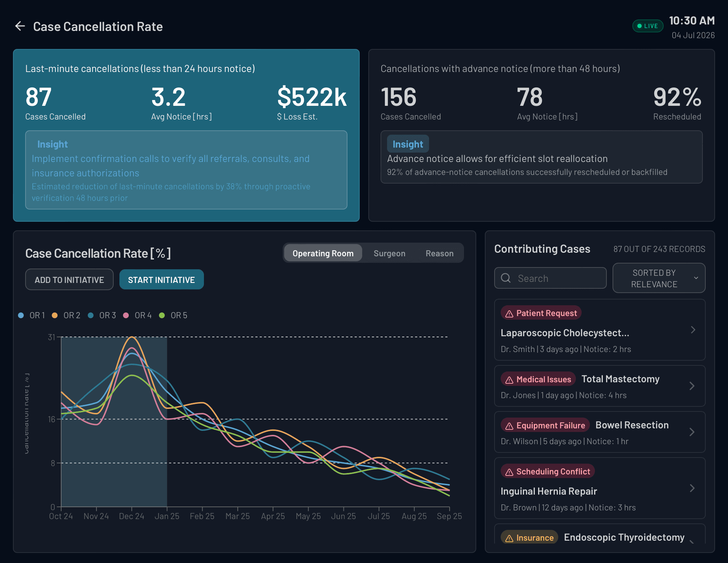This screenshot has width=728, height=563.
Task: Click the Equipment Failure warning icon
Action: tap(509, 426)
